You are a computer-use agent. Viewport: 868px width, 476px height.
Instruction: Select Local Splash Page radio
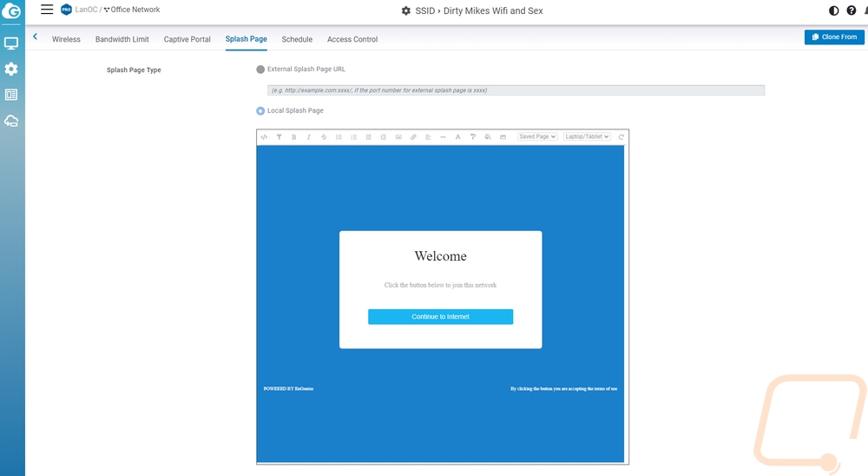[260, 111]
